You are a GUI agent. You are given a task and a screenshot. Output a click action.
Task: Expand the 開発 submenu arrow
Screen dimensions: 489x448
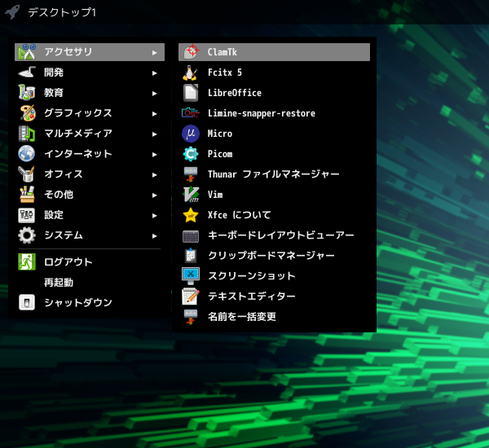pyautogui.click(x=154, y=73)
